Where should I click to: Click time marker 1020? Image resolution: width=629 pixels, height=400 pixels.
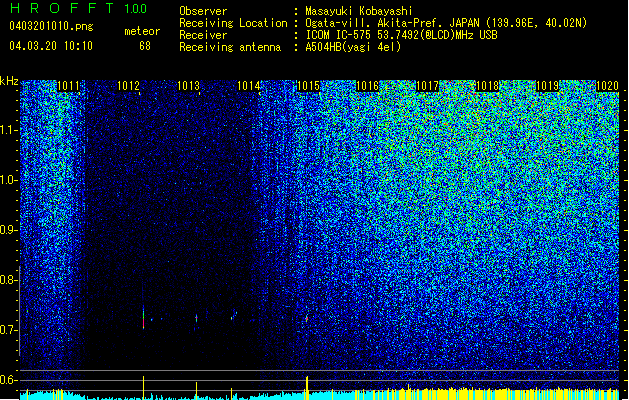(607, 86)
